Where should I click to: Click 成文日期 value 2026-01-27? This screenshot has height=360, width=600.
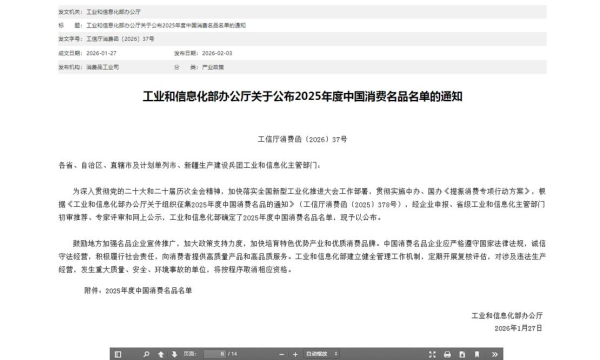click(101, 53)
